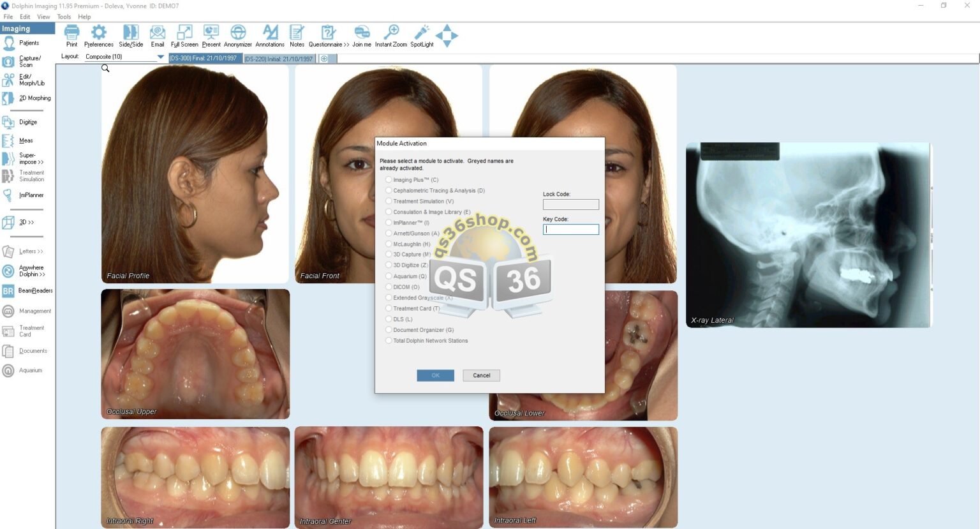Viewport: 980px width, 529px height.
Task: Select Imaging Plus (C) radio button
Action: pyautogui.click(x=389, y=180)
